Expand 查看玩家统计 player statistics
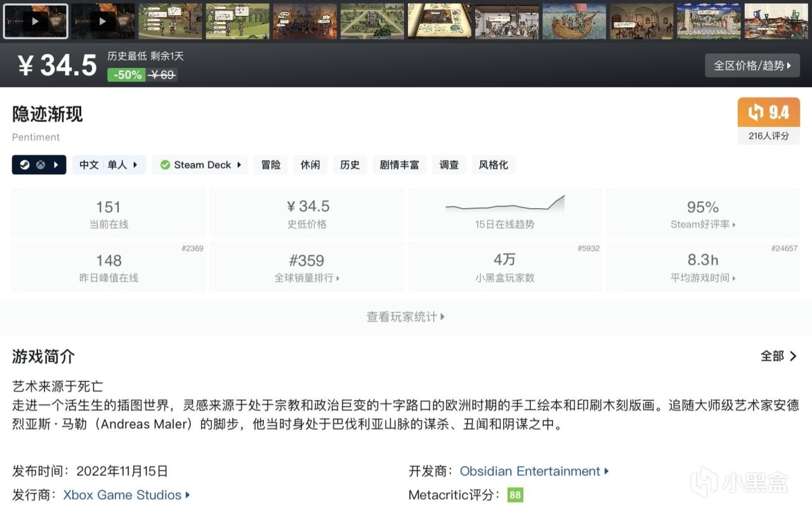Viewport: 812px width, 511px height. 405,317
